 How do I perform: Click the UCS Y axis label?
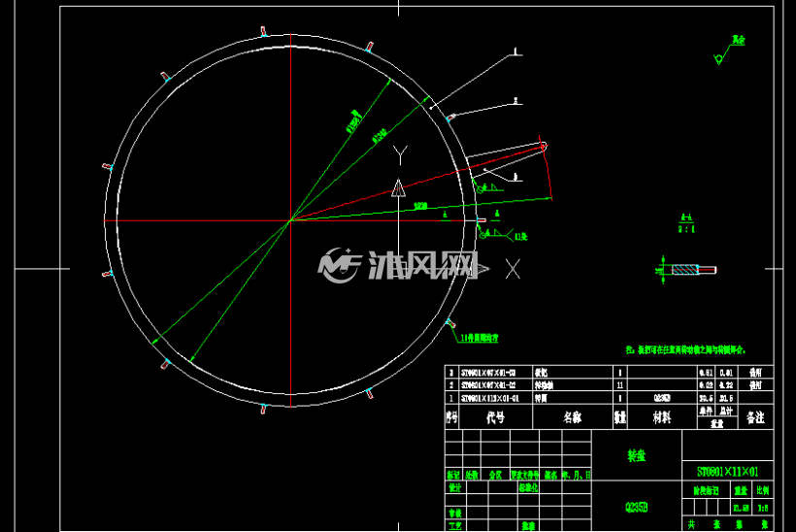(401, 155)
